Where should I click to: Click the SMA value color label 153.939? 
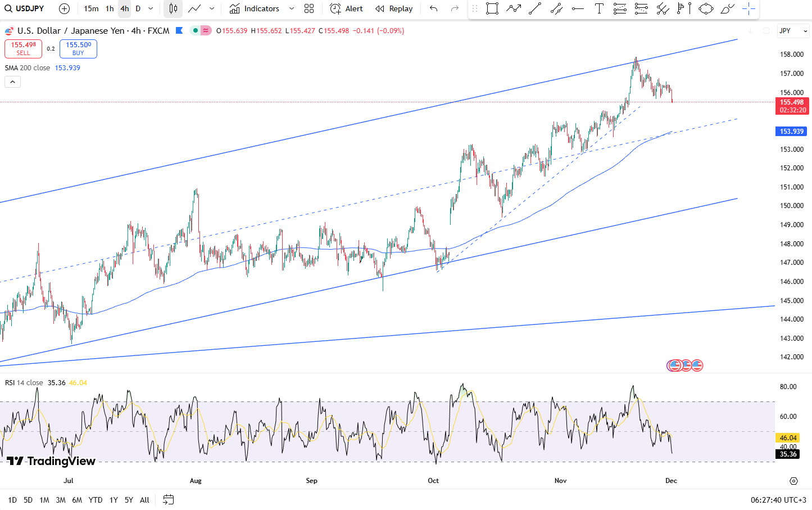point(67,67)
